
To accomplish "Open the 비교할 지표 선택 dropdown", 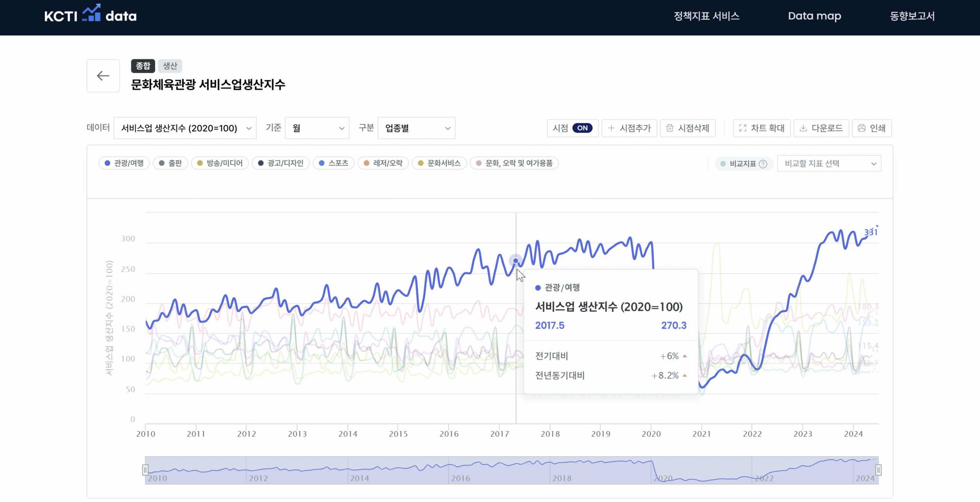I will point(829,164).
